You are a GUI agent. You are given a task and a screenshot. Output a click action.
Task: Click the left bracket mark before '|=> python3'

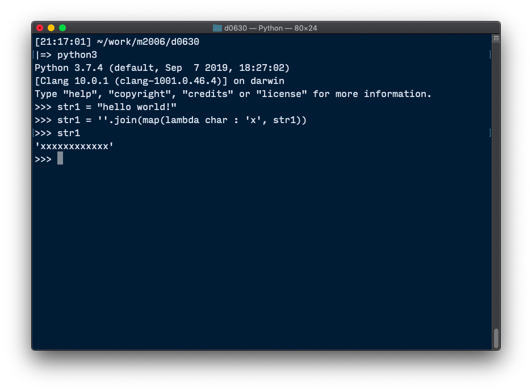point(33,54)
